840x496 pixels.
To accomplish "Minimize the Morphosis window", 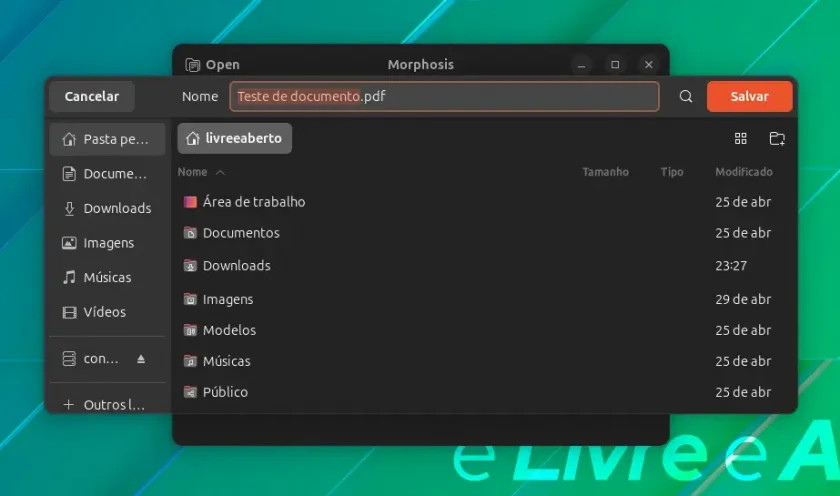I will pos(581,65).
